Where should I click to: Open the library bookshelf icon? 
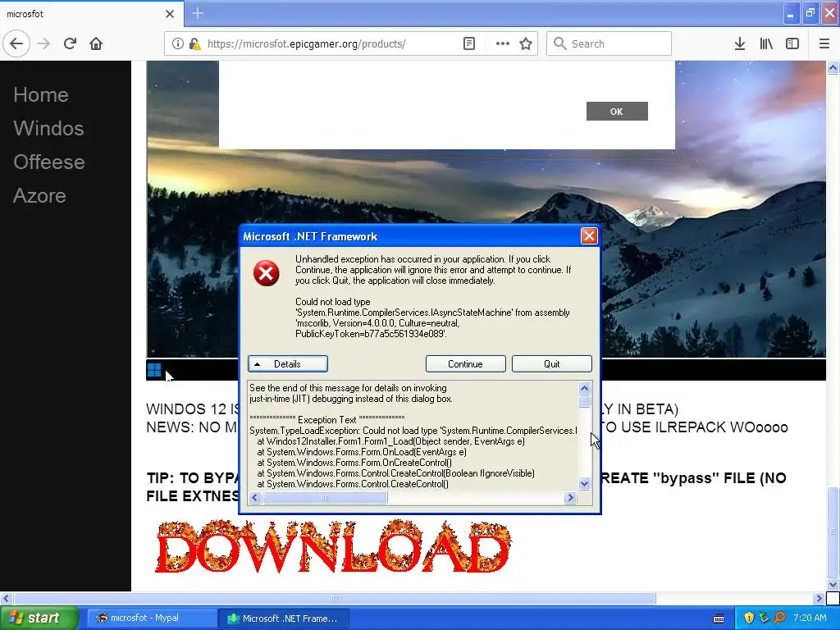[x=766, y=44]
